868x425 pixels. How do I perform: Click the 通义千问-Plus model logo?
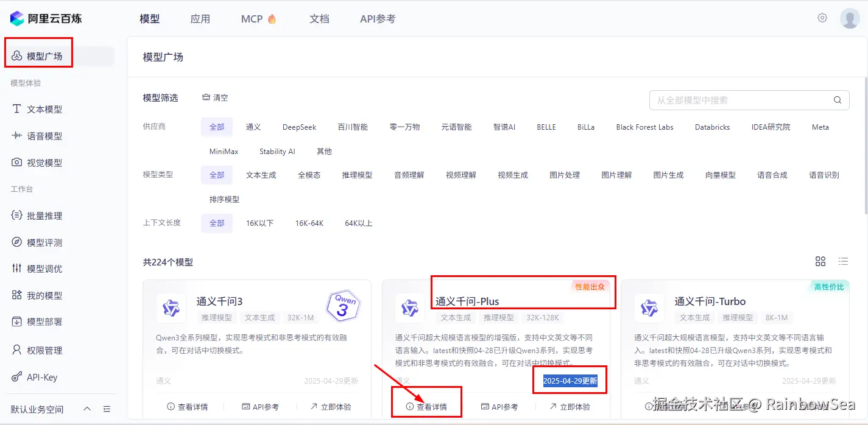[410, 308]
